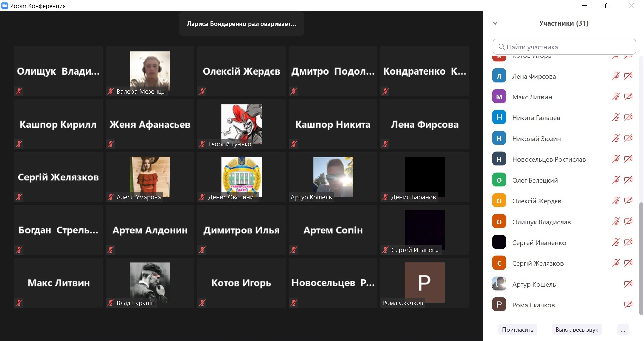Select the Лена Фирсова video tile
This screenshot has width=644, height=341.
coord(425,124)
